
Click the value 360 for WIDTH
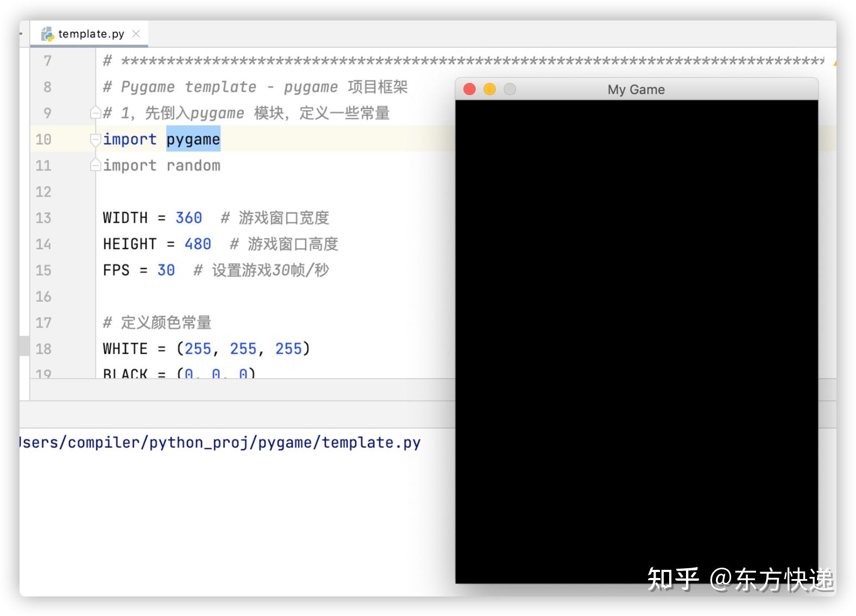[x=188, y=218]
